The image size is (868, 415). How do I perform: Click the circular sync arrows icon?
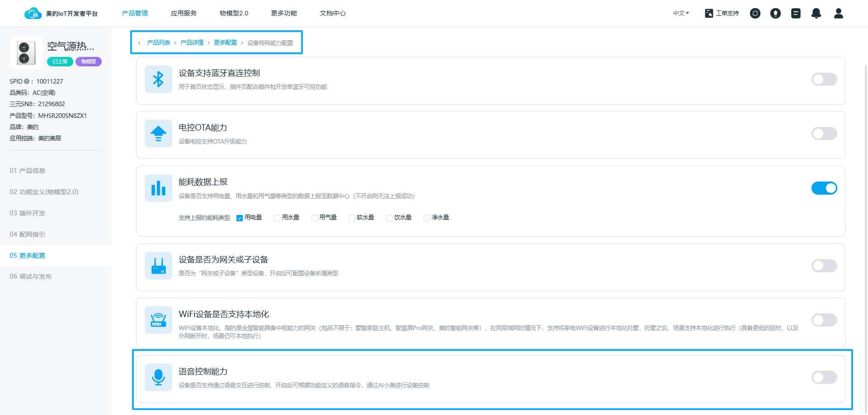point(755,14)
